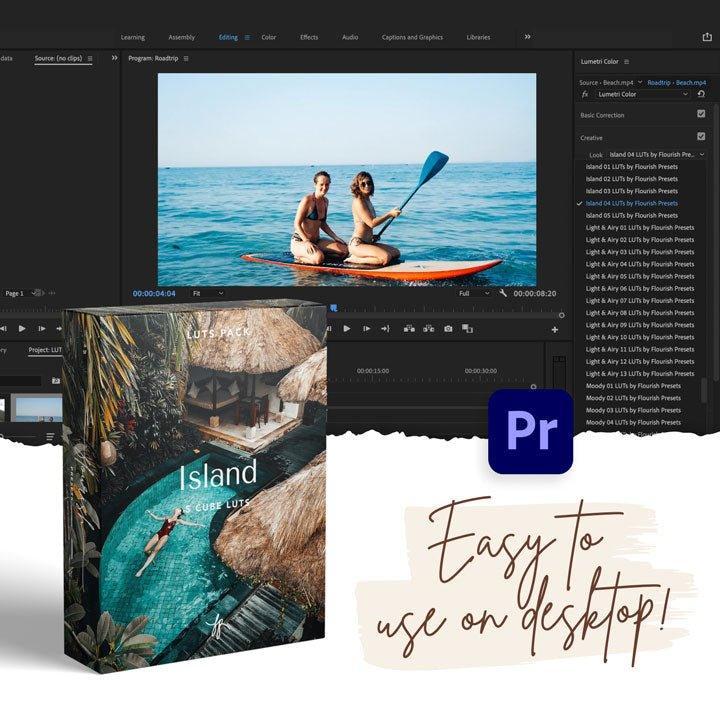Screen dimensions: 720x720
Task: Open the Program monitor settings wrench
Action: pos(502,294)
